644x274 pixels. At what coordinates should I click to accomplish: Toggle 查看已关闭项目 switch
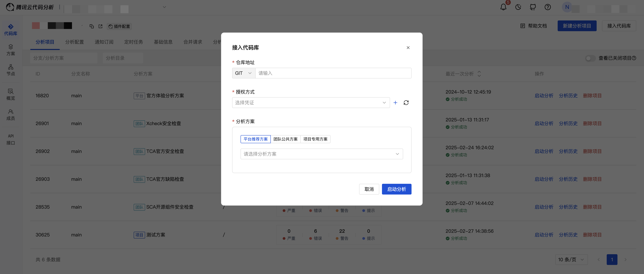(590, 58)
